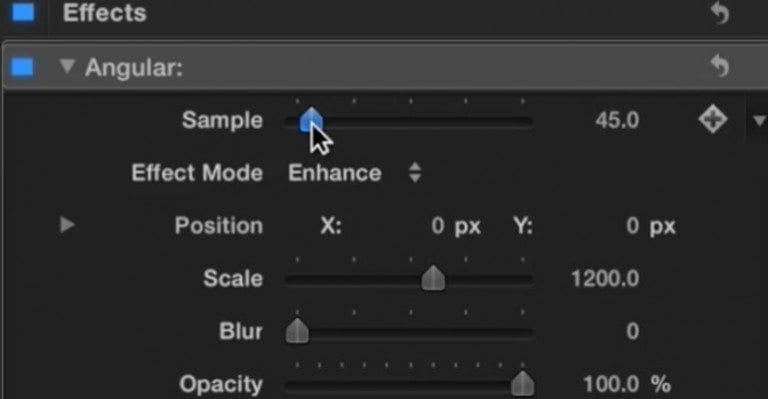Click the Blur slider thumb
The width and height of the screenshot is (768, 399).
click(297, 330)
